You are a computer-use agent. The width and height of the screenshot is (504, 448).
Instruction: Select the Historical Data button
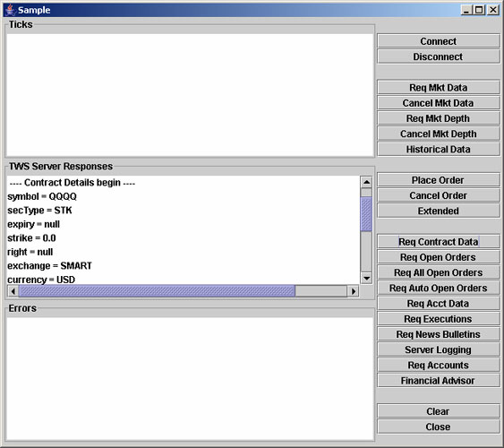pyautogui.click(x=439, y=150)
